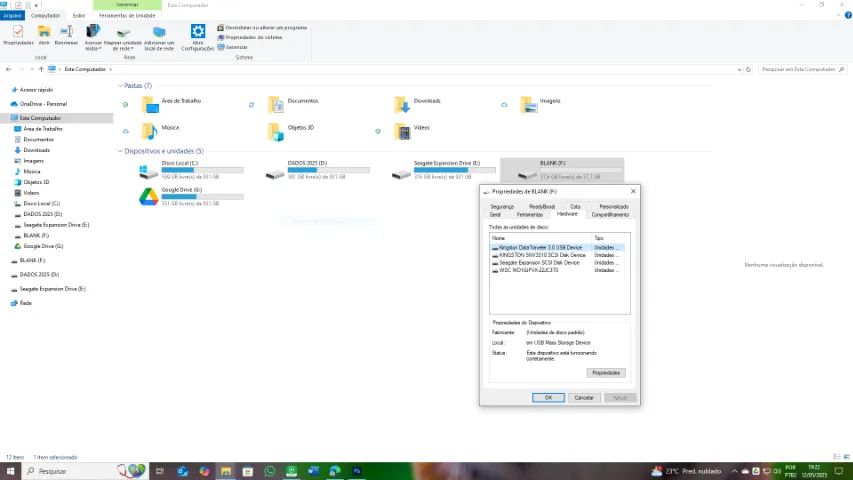Select the Música folder icon

pyautogui.click(x=150, y=131)
